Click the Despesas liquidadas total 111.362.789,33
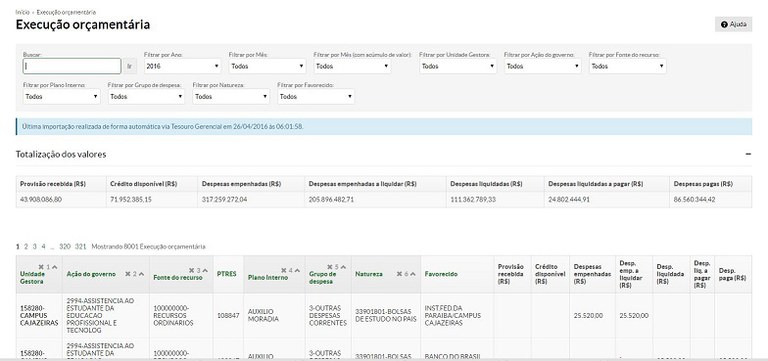The image size is (768, 361). click(473, 199)
